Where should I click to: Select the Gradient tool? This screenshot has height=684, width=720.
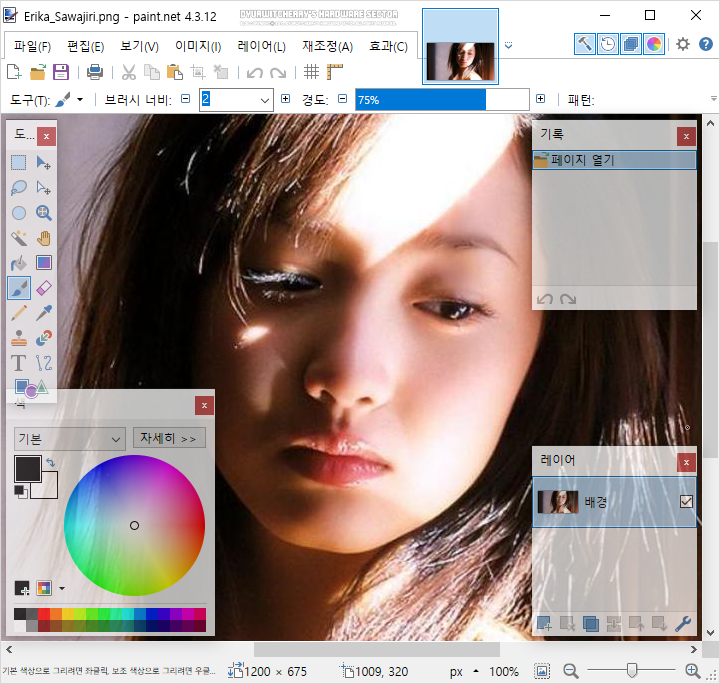point(44,263)
